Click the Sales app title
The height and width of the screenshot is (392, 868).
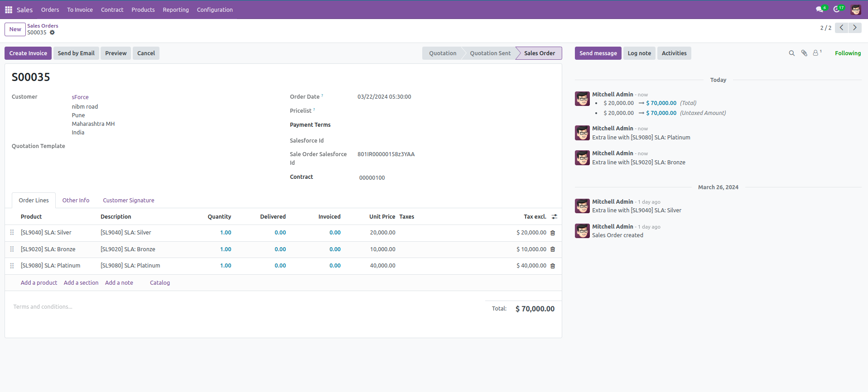click(25, 10)
